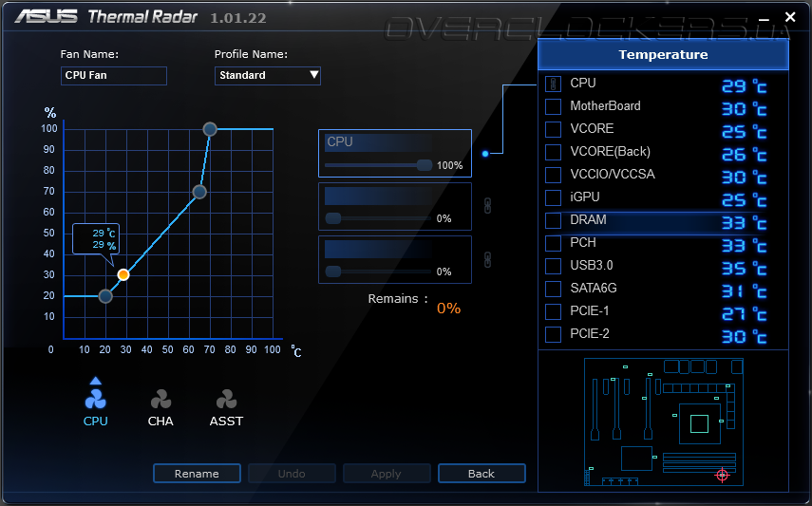Enable the PCH temperature checkbox
Screen dimensions: 812x506
[553, 243]
